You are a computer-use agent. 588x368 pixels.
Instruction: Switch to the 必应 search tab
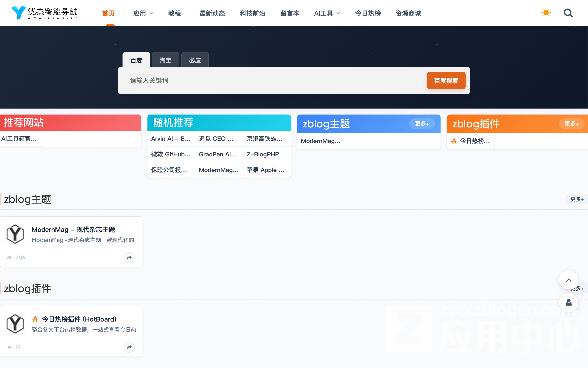195,60
